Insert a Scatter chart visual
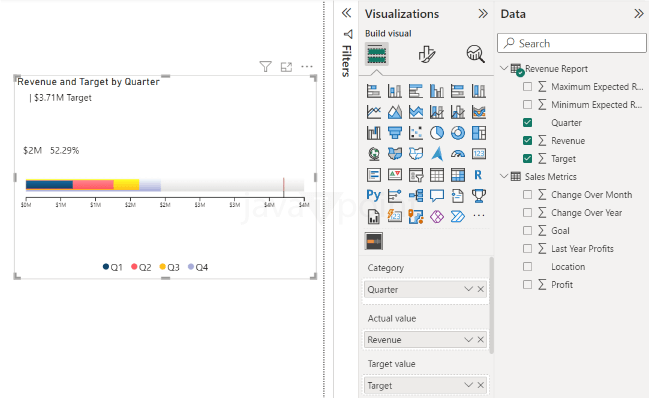This screenshot has width=649, height=398. click(416, 133)
